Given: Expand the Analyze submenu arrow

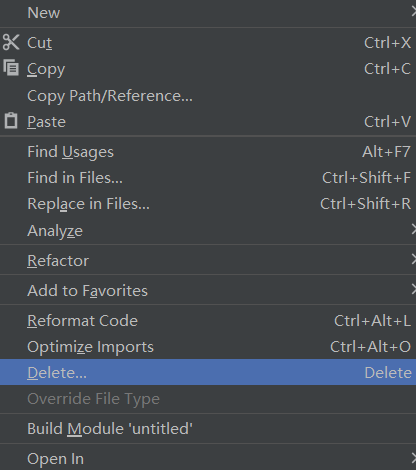Looking at the screenshot, I should (413, 230).
